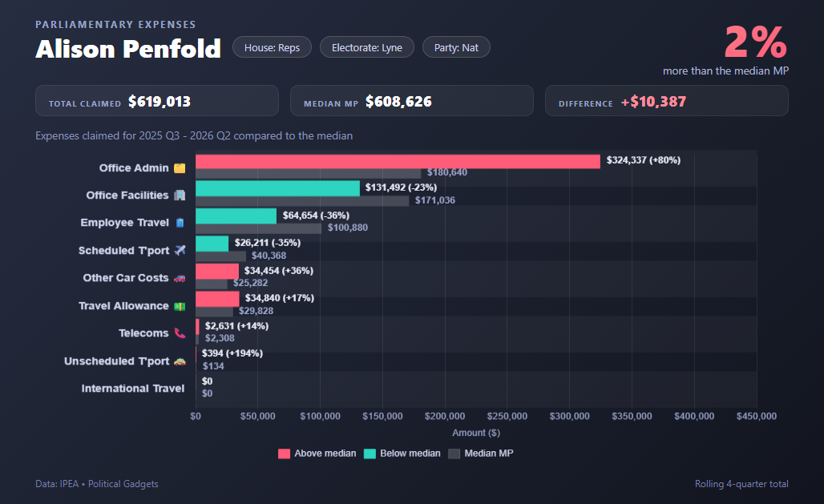Screen dimensions: 824x504
Task: Click the Other Car Costs row label
Action: point(126,278)
